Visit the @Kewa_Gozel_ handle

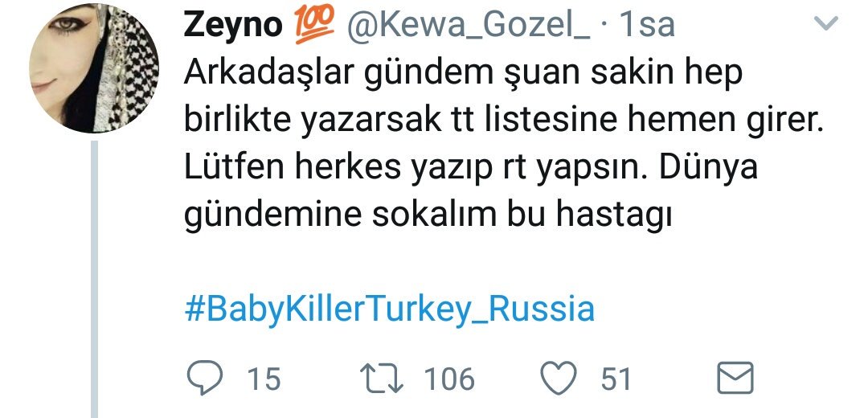[469, 26]
